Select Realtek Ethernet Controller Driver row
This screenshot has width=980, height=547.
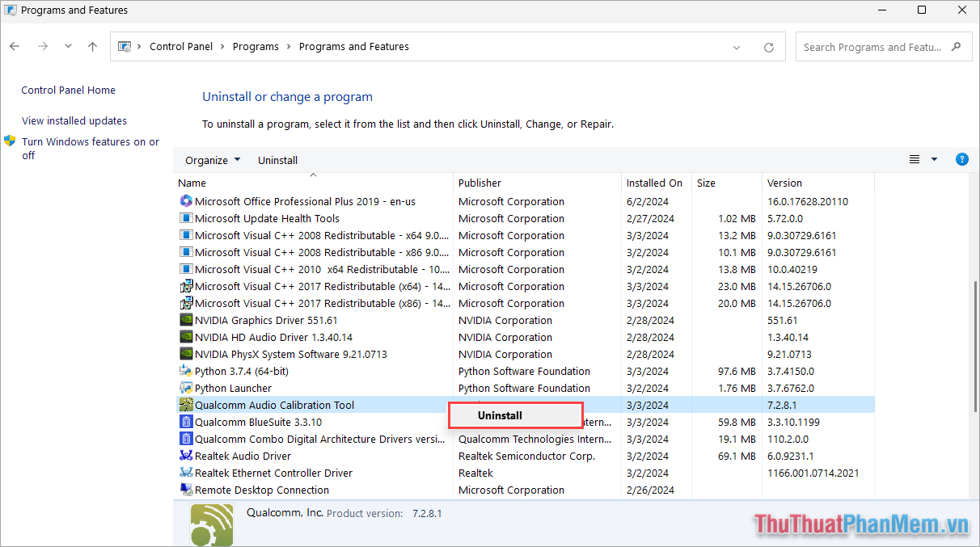click(524, 473)
